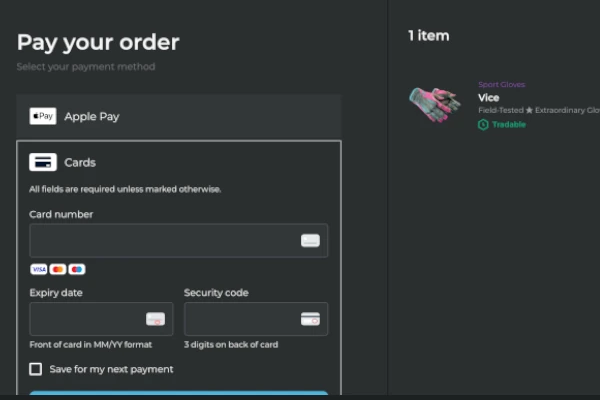Click the Apple Pay logo icon
Image resolution: width=600 pixels, height=400 pixels.
click(x=43, y=116)
